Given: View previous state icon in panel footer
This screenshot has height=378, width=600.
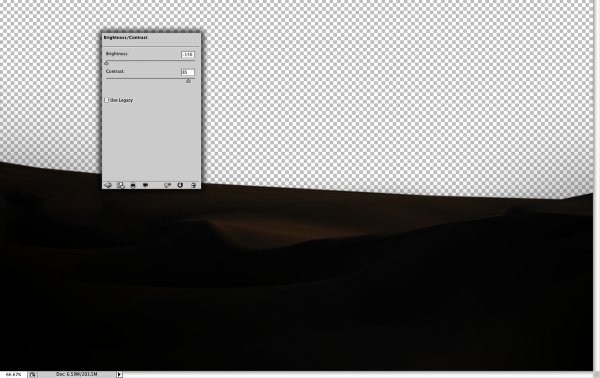Looking at the screenshot, I should (167, 185).
